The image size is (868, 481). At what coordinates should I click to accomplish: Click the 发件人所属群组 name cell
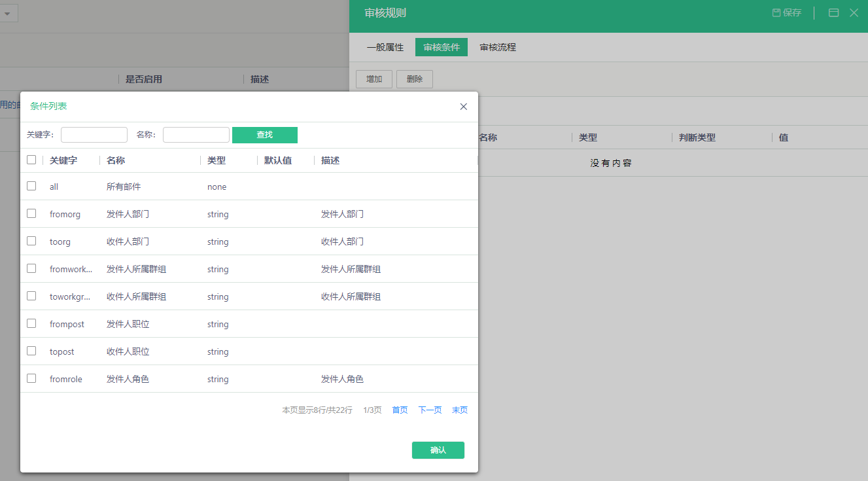[x=137, y=269]
